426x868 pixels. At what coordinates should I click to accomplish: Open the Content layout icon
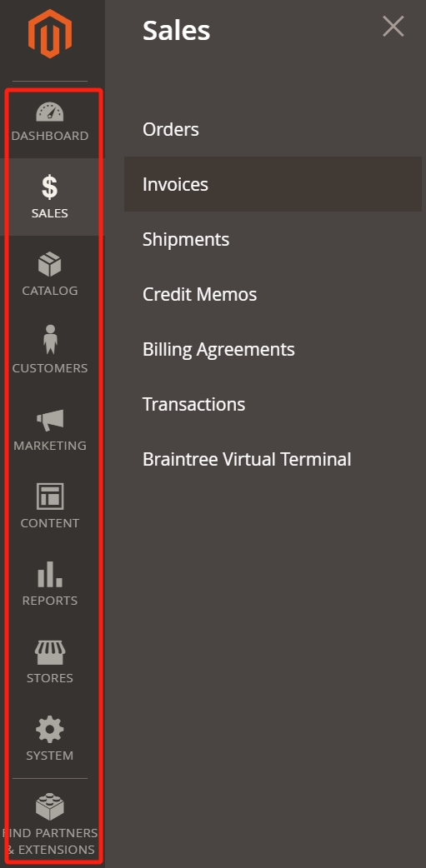click(50, 496)
